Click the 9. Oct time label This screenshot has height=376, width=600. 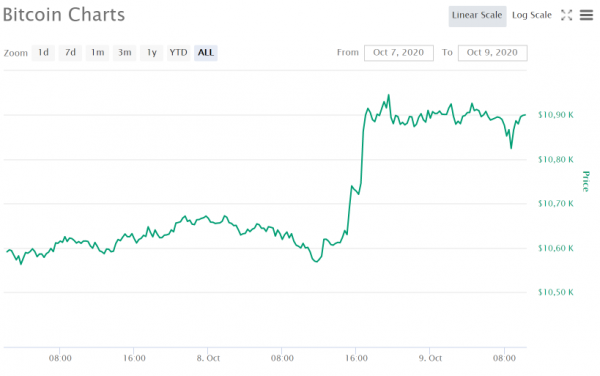click(430, 358)
